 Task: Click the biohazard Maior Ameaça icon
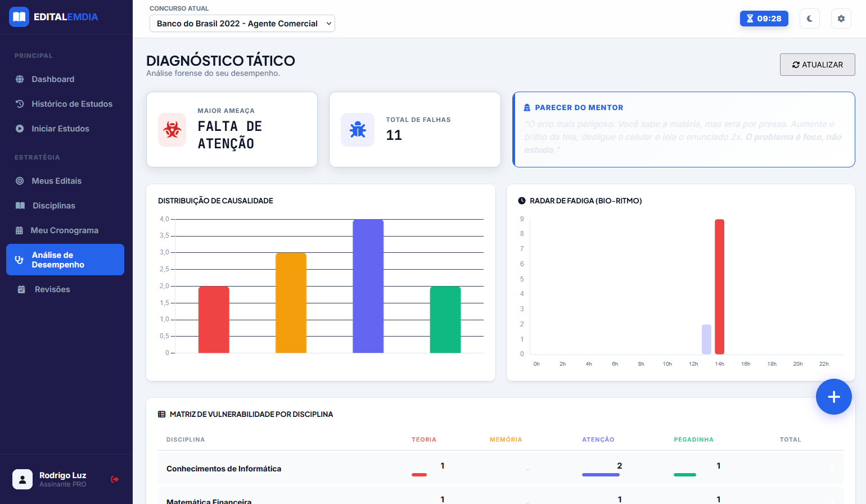172,130
